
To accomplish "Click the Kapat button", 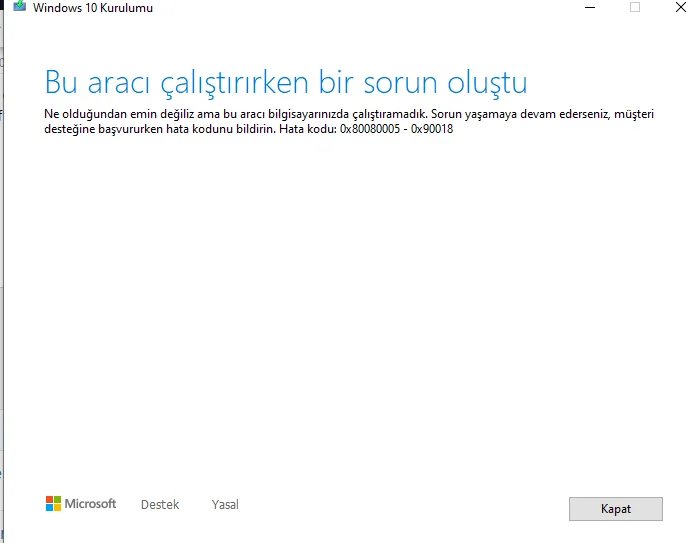I will (x=616, y=509).
